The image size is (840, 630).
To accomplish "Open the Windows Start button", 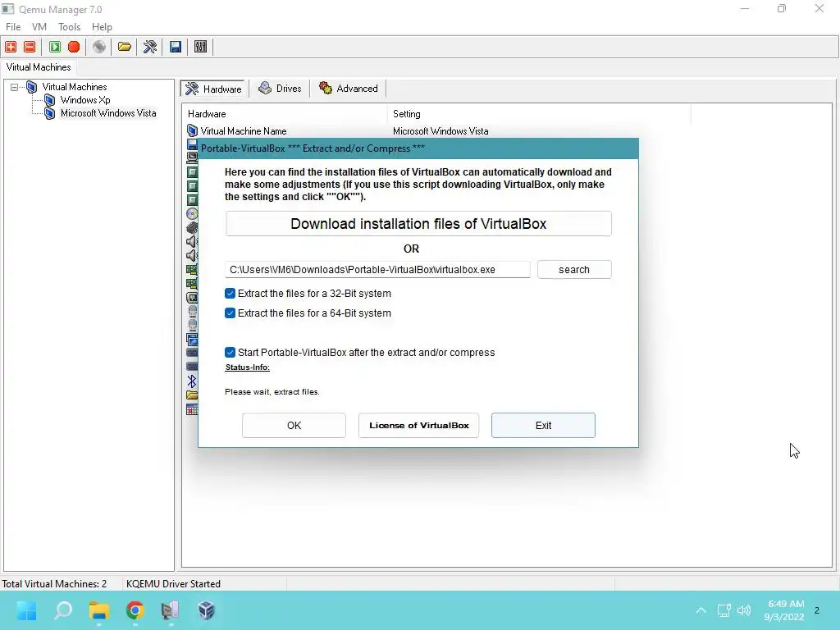I will tap(26, 610).
